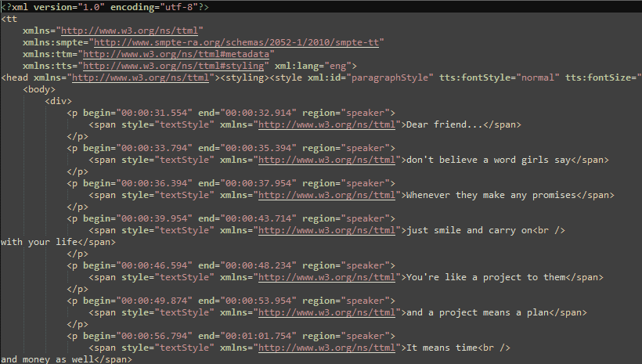Click the style id "paragraphStyle"

coord(390,77)
